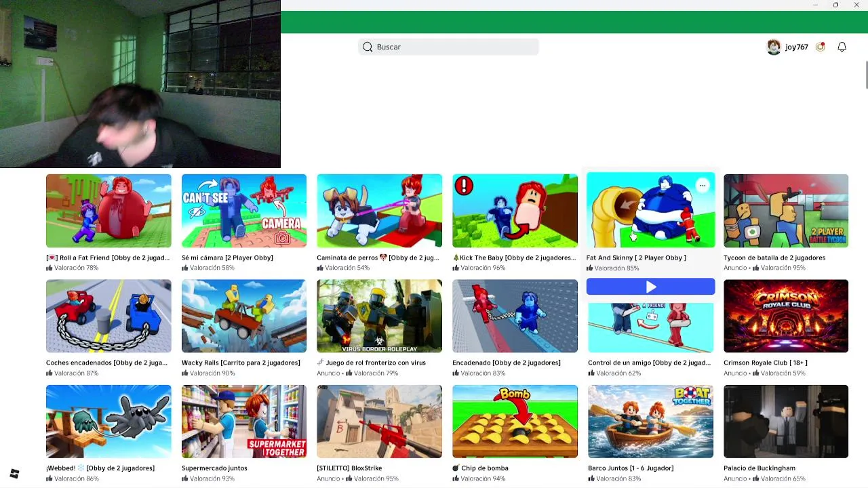Focus the Buscar search field
Viewport: 868px width, 488px height.
[x=448, y=47]
